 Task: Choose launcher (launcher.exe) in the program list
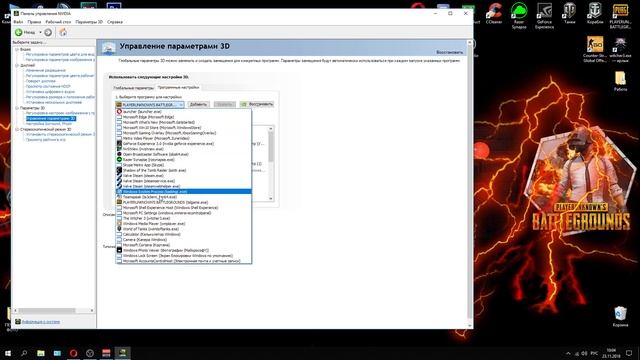point(184,111)
